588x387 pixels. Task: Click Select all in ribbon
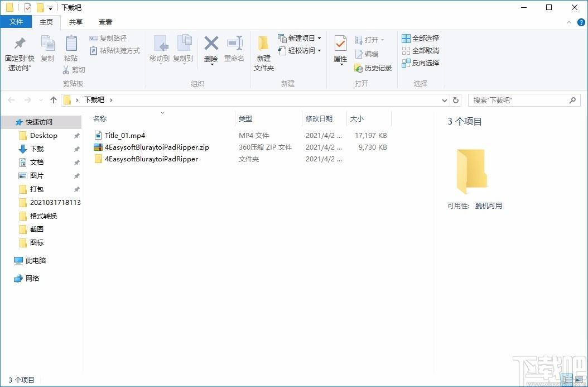click(x=421, y=39)
